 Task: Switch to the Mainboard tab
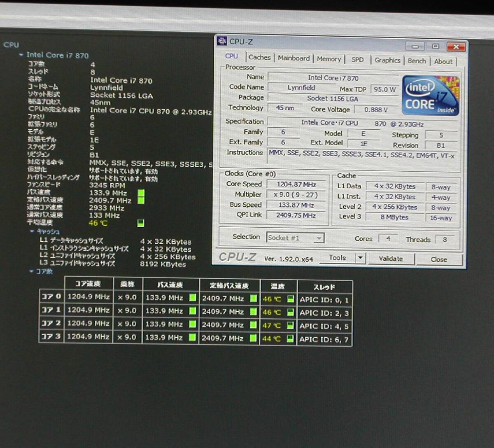[x=294, y=58]
